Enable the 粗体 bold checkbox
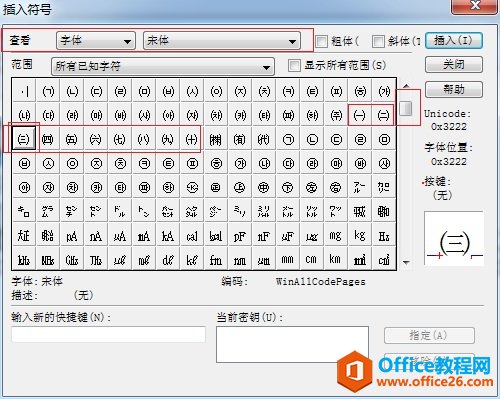Viewport: 500px width, 399px height. pos(321,41)
